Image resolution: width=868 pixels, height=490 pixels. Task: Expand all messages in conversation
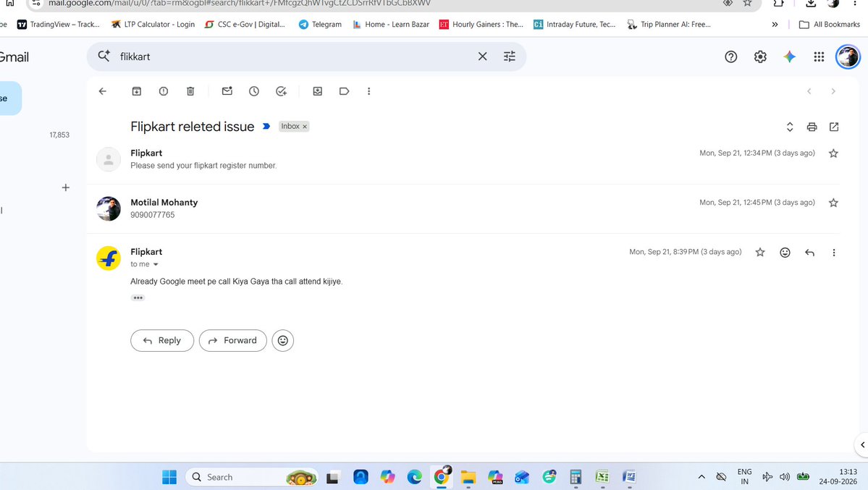[790, 127]
